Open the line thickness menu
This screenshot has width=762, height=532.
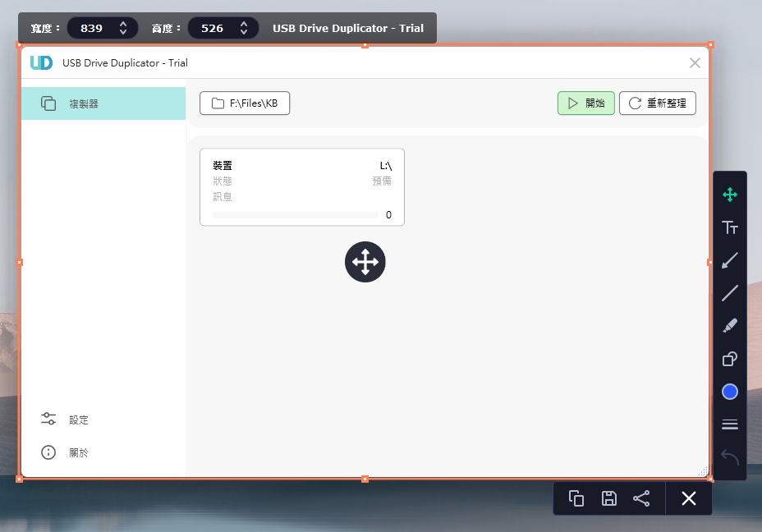point(729,424)
